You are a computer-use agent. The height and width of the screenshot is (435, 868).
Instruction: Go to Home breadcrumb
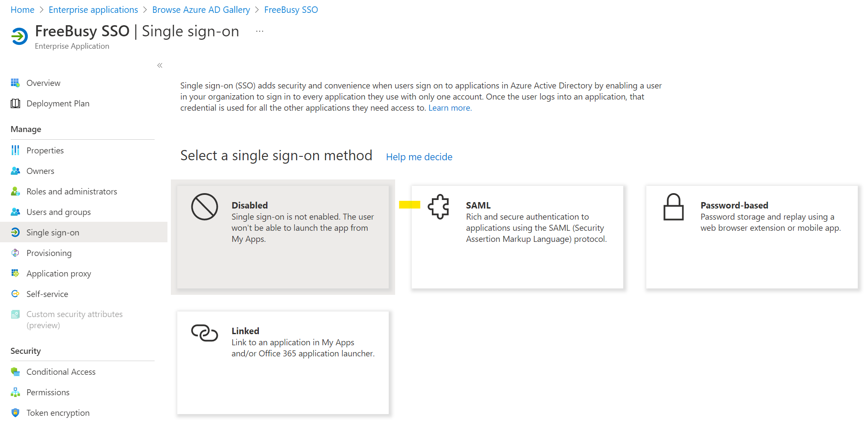[x=23, y=10]
